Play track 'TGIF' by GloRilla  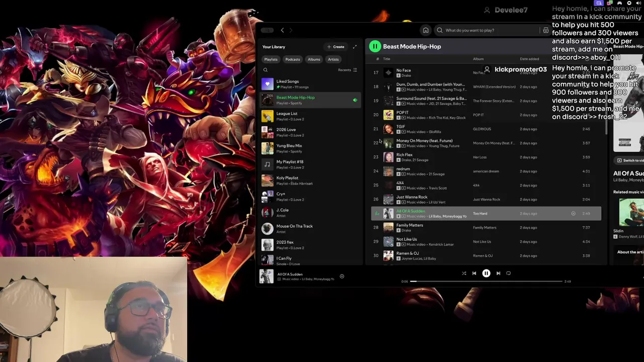coord(486,129)
